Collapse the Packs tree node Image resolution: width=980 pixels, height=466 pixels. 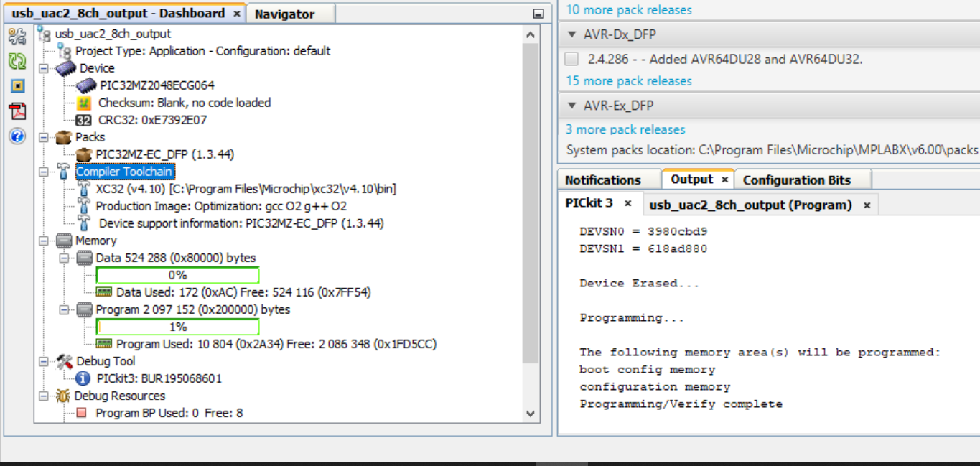[x=44, y=137]
